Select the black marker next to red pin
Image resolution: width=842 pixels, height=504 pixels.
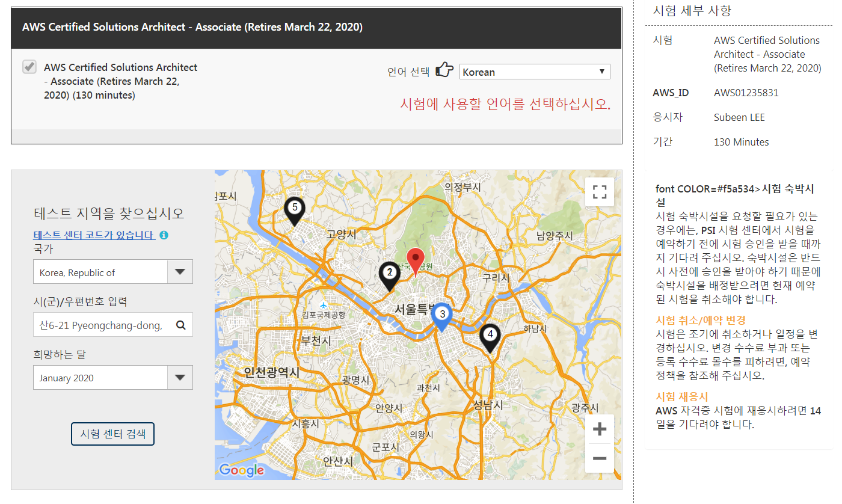389,275
